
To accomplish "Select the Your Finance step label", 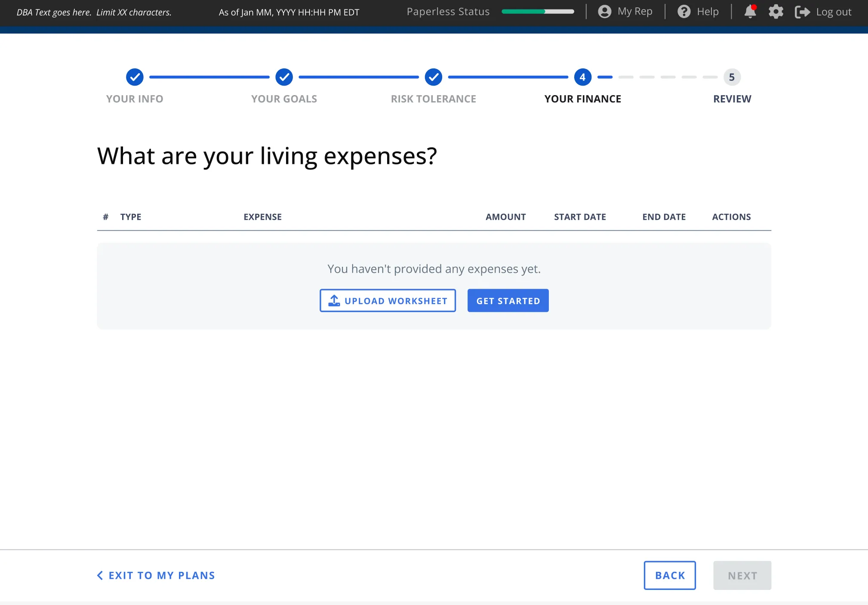I will [583, 99].
